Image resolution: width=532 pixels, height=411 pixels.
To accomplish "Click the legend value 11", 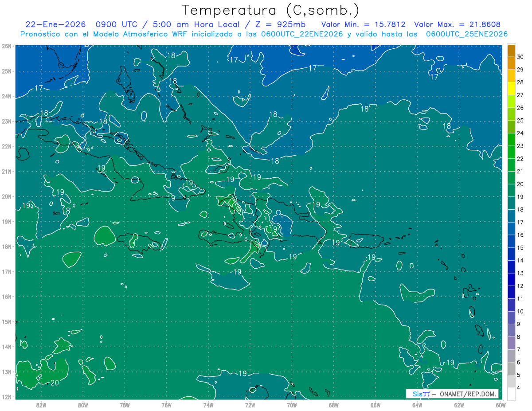I will pos(520,298).
